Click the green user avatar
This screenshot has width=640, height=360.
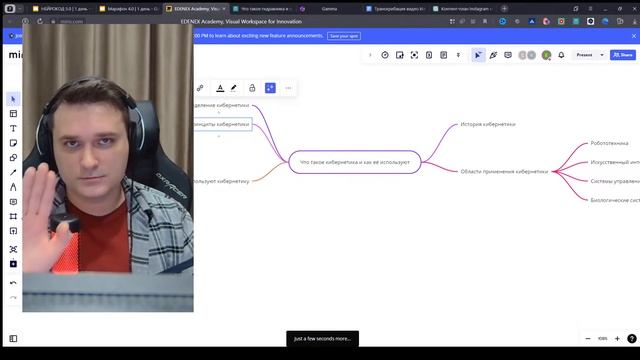(546, 55)
